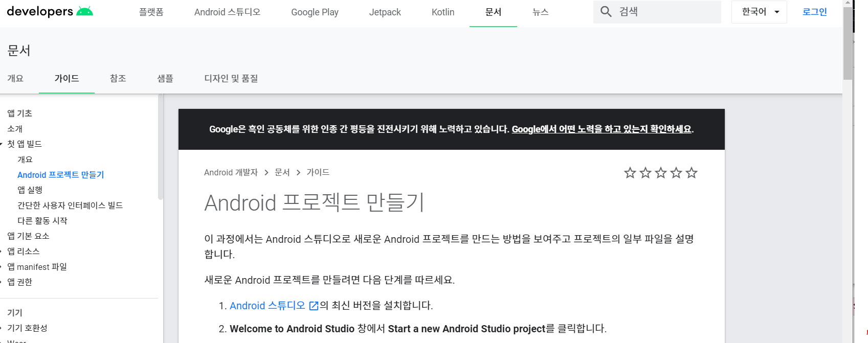Rate the page two stars
Screen dimensions: 868x343
pyautogui.click(x=646, y=173)
